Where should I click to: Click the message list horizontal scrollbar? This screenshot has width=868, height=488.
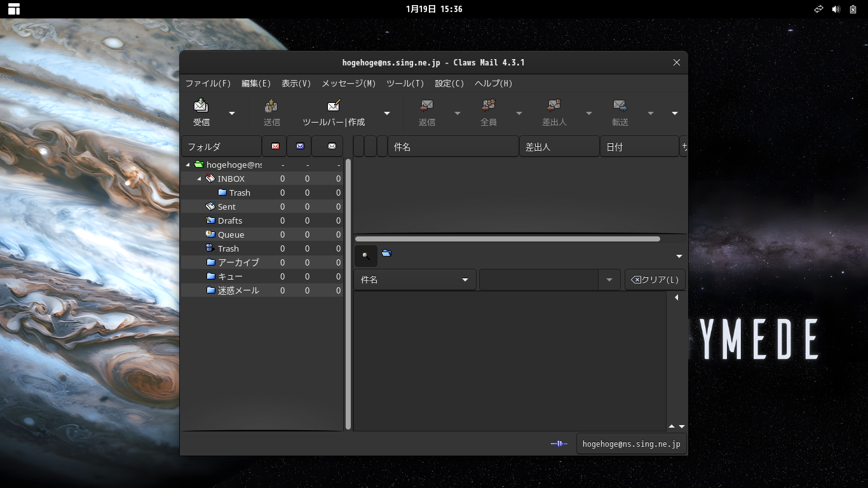[507, 239]
